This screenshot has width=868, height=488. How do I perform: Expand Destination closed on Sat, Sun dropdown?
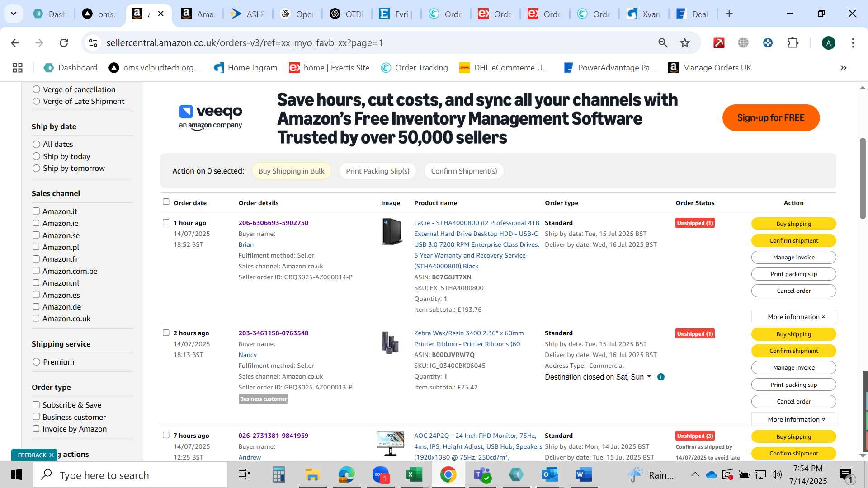tap(650, 376)
